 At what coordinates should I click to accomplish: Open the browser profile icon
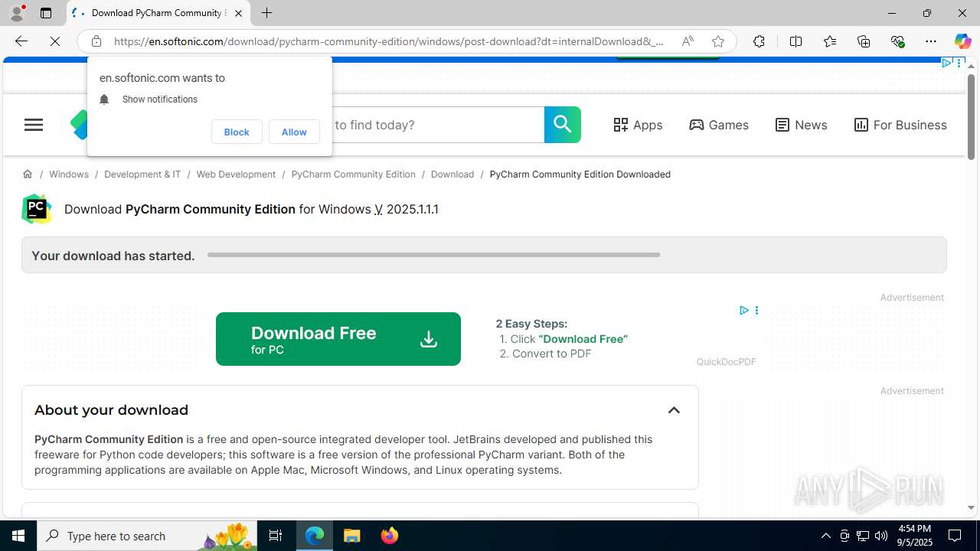(x=17, y=13)
